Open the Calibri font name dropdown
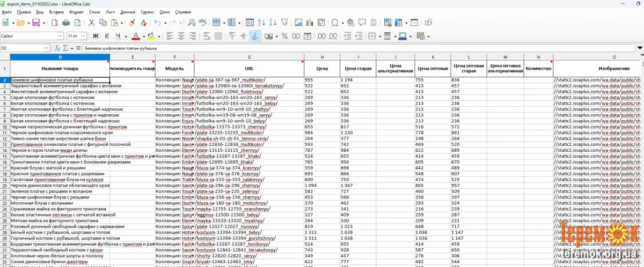The width and height of the screenshot is (644, 267). (61, 36)
